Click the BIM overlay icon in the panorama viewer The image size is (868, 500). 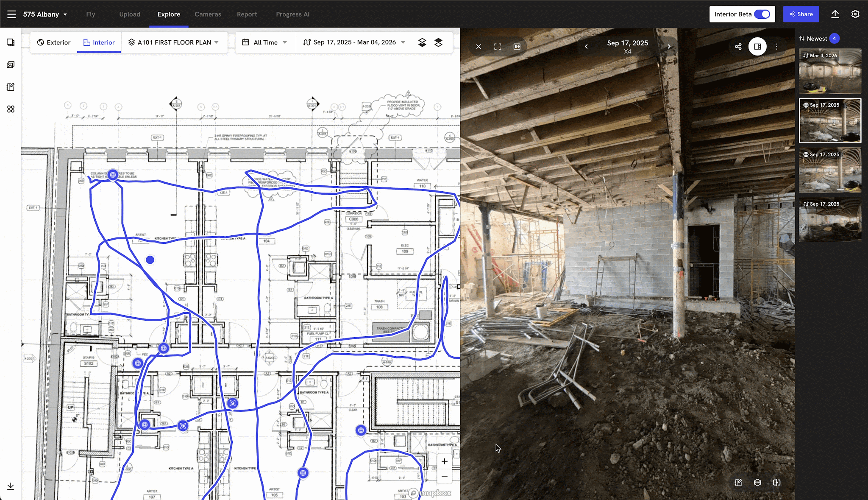tap(758, 482)
